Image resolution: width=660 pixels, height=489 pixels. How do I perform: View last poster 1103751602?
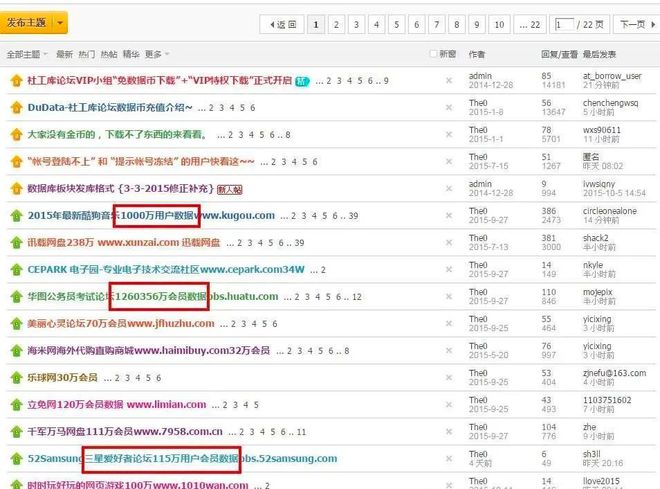(607, 400)
